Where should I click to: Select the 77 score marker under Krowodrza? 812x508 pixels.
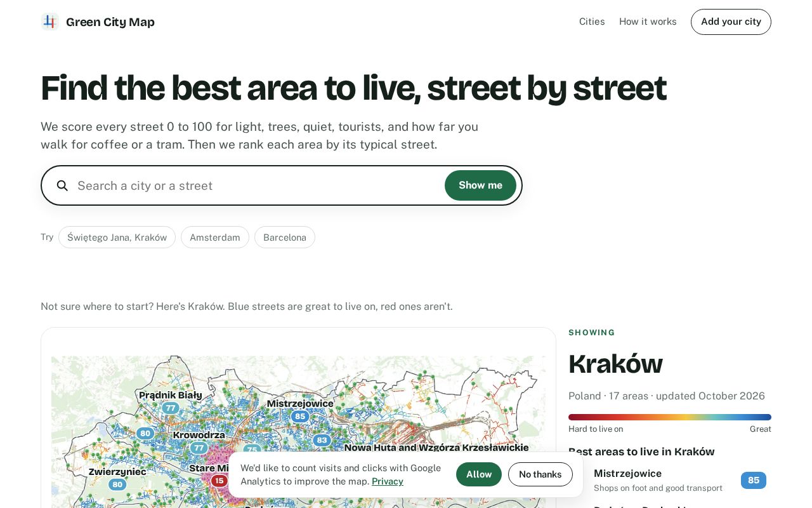click(199, 448)
